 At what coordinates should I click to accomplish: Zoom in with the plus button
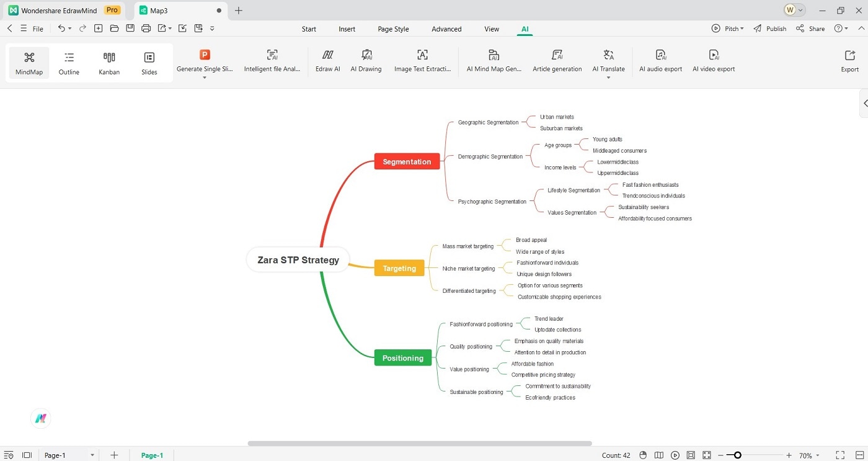click(789, 455)
